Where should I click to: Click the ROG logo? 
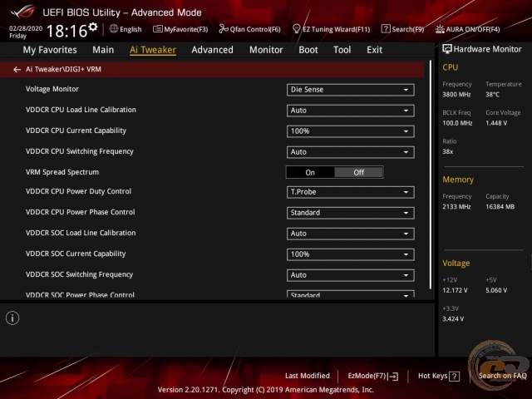point(22,12)
